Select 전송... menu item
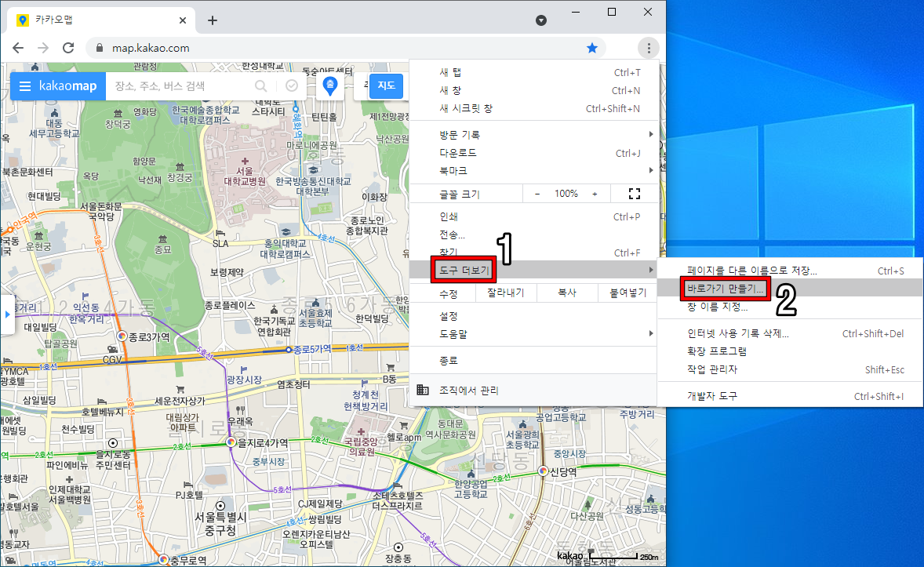 pos(533,234)
